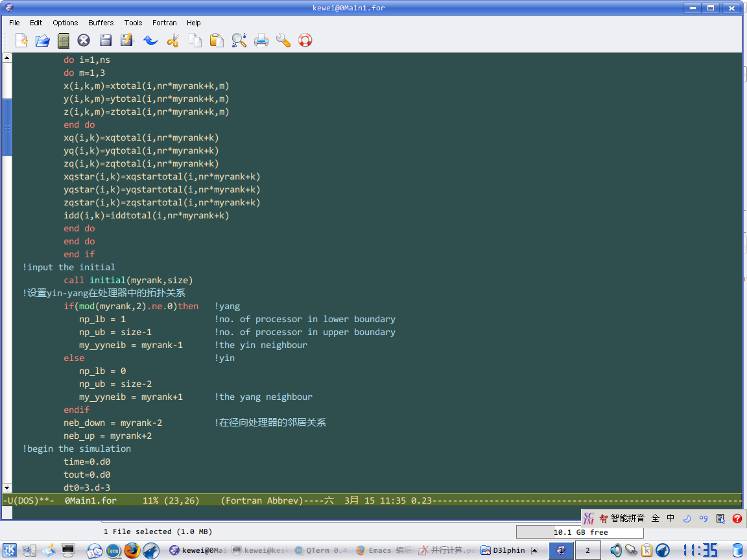Viewport: 747px width, 560px height.
Task: Click the 10.1 GB free status field
Action: (x=580, y=532)
